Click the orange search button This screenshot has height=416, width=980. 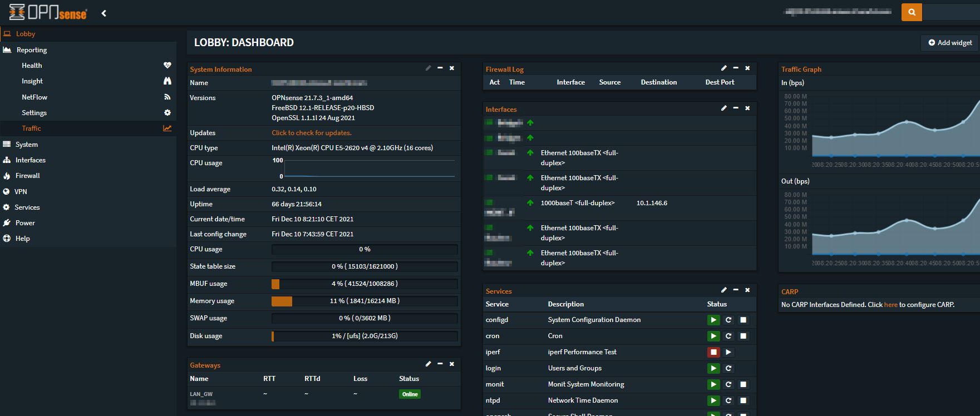pos(912,12)
